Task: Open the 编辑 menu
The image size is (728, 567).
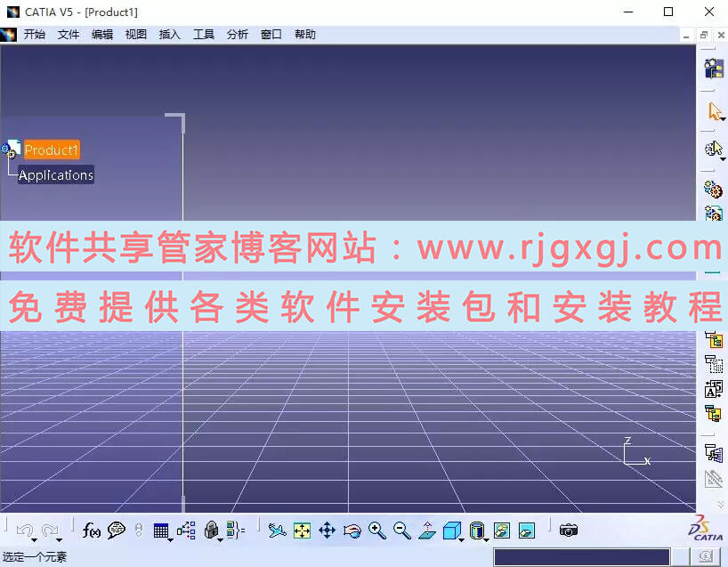Action: point(102,35)
